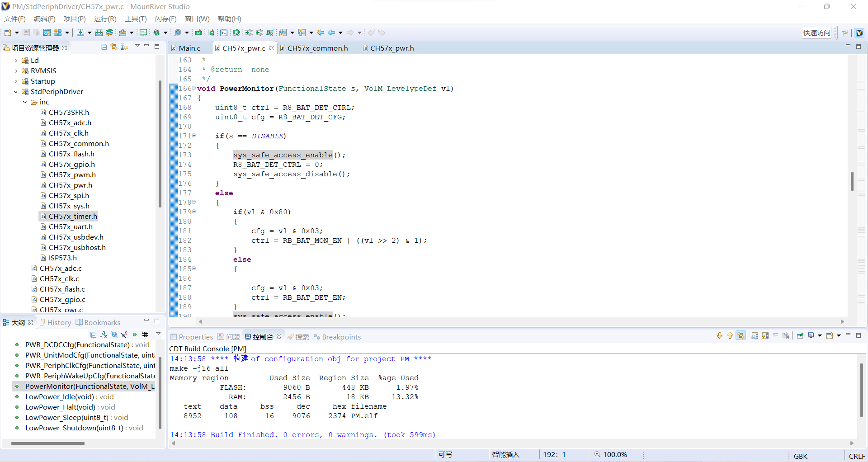Click the green layers toolbar icon
This screenshot has width=868, height=462.
[109, 33]
